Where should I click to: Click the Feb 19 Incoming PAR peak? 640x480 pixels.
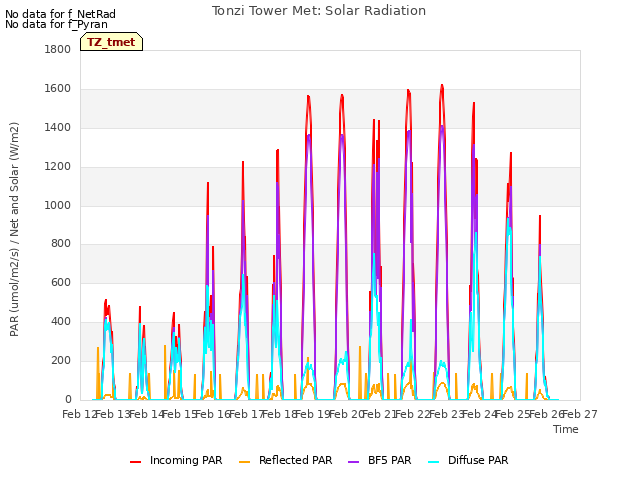(309, 97)
